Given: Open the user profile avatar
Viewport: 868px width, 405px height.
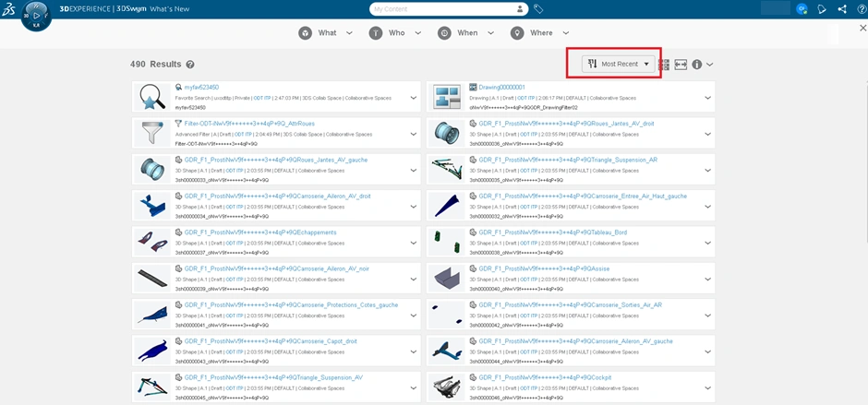Looking at the screenshot, I should coord(802,9).
